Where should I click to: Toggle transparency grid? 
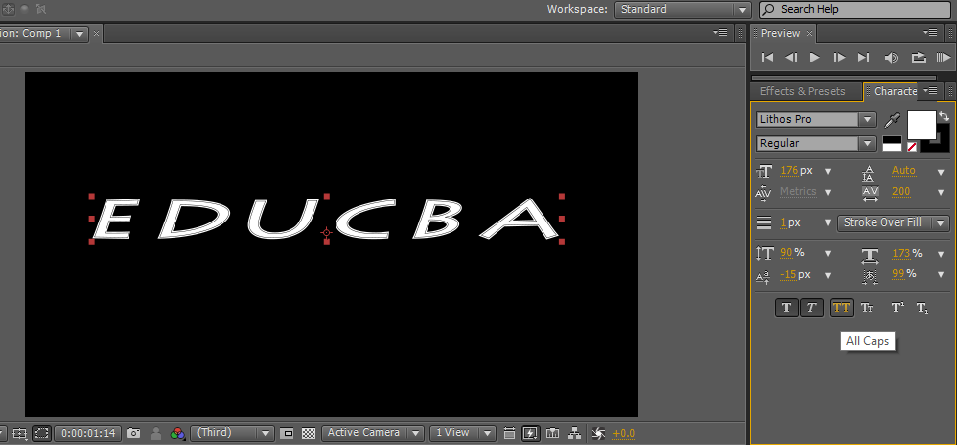click(x=309, y=433)
